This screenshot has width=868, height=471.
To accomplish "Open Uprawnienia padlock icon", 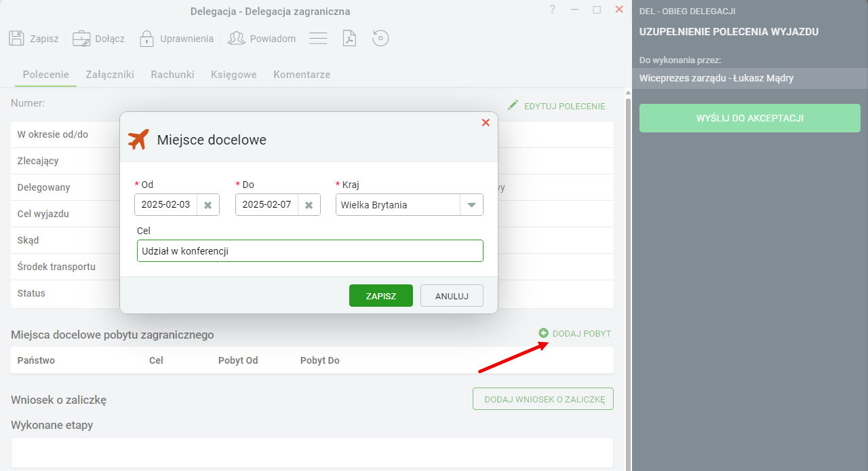I will pos(146,38).
